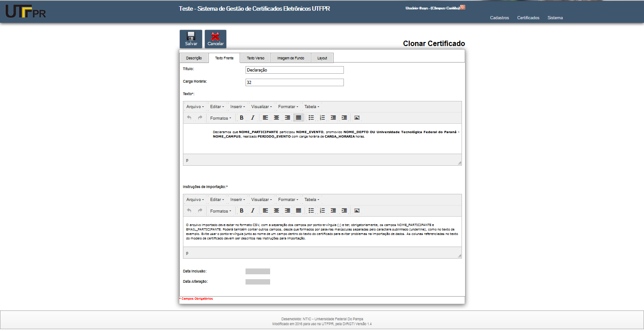
Task: Increase indent in the Instruções de Importação editor
Action: tap(344, 210)
